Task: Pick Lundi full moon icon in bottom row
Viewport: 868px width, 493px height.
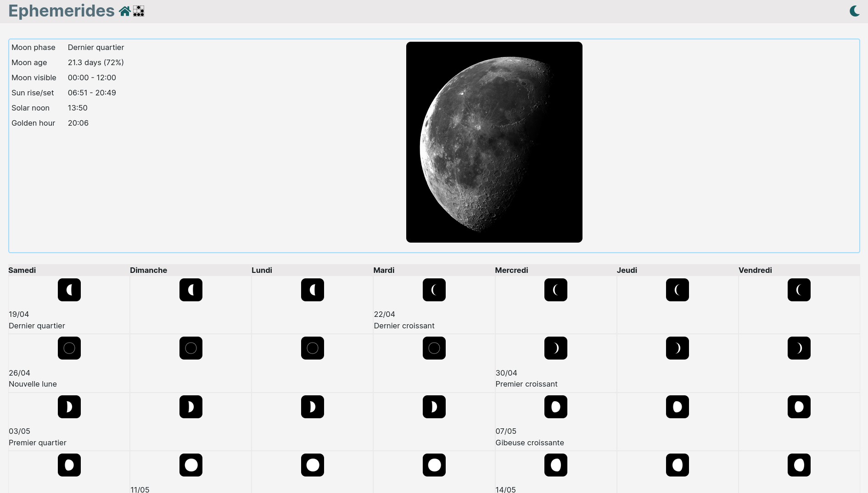Action: click(x=313, y=465)
